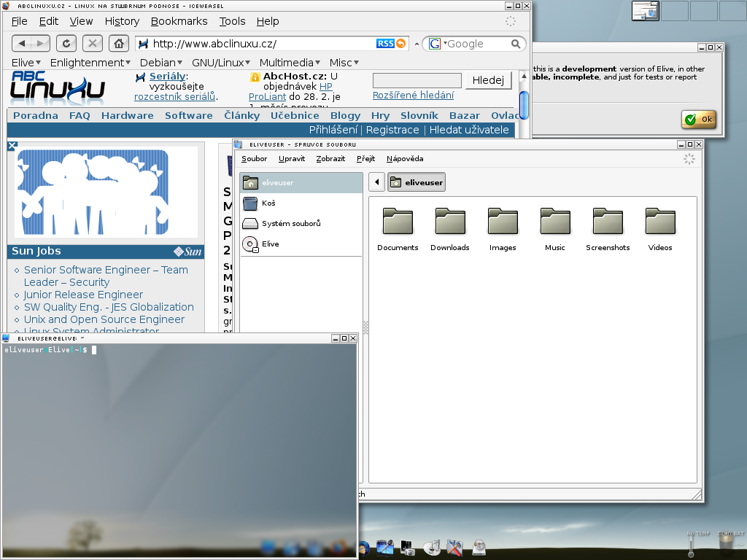
Task: Select Koš trash in the sidebar
Action: point(301,203)
